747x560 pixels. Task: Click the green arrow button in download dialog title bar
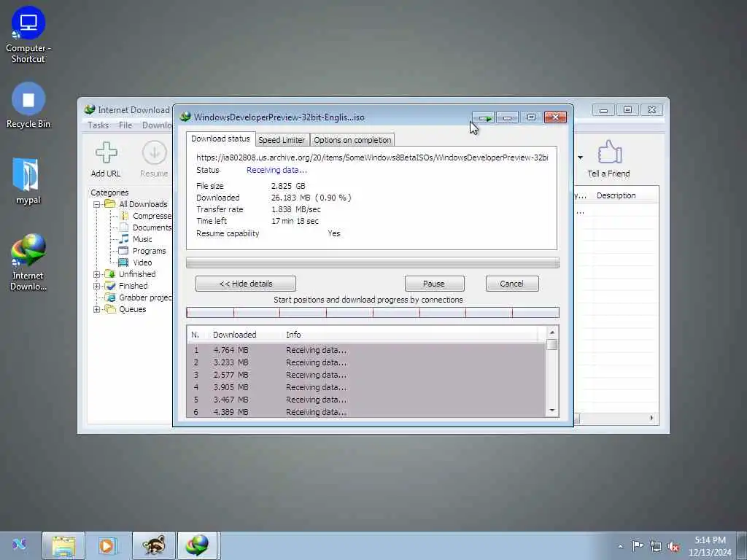pyautogui.click(x=484, y=117)
